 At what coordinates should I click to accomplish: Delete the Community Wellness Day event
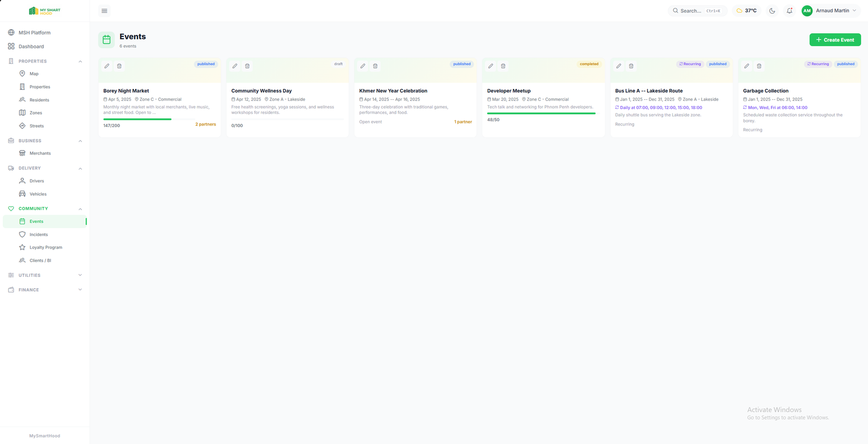click(247, 66)
